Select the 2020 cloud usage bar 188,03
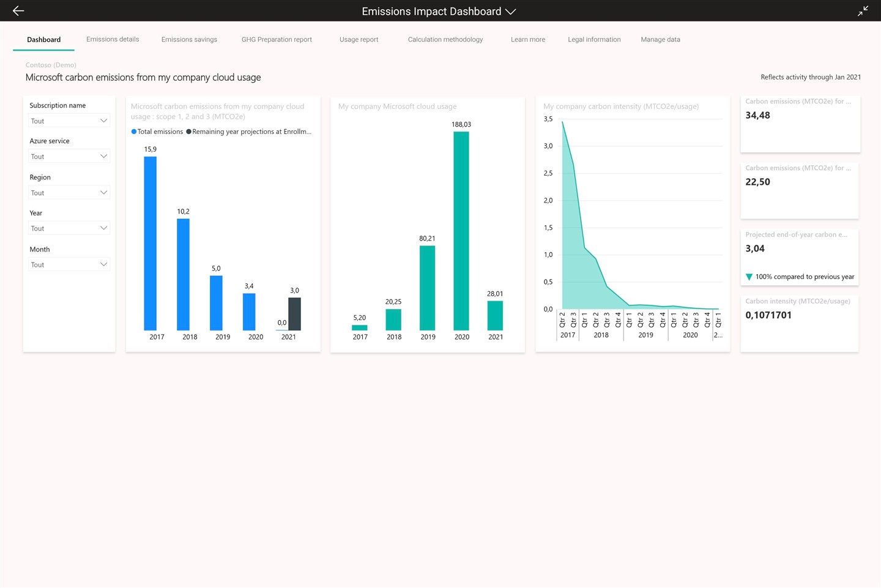The image size is (881, 588). [461, 231]
